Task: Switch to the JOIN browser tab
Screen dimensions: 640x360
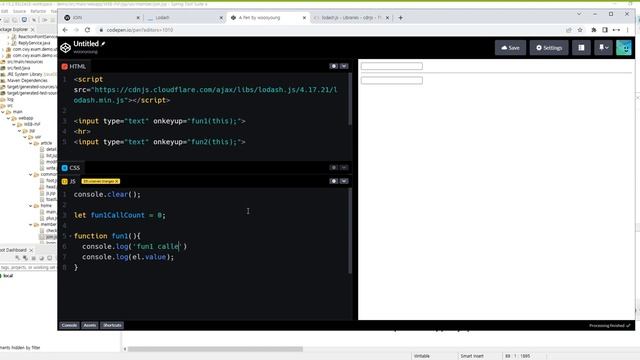Action: [x=102, y=18]
